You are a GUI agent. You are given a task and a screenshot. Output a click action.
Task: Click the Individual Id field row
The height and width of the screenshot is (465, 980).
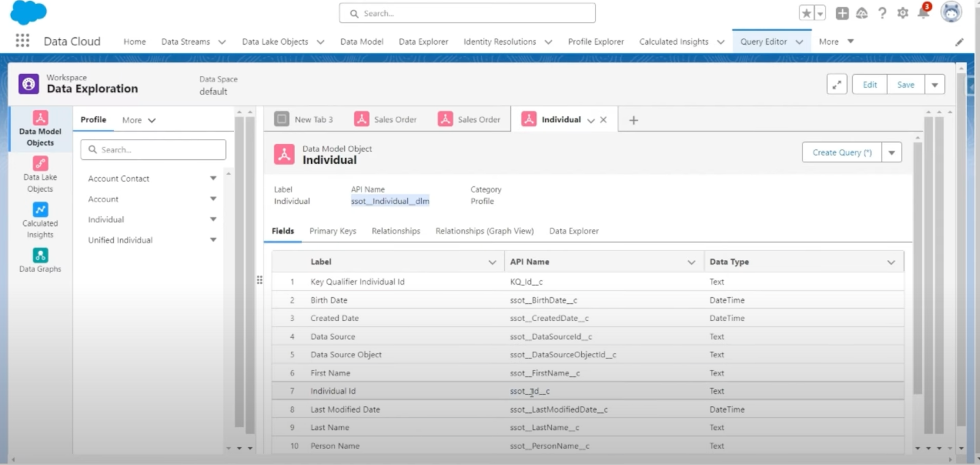(588, 391)
